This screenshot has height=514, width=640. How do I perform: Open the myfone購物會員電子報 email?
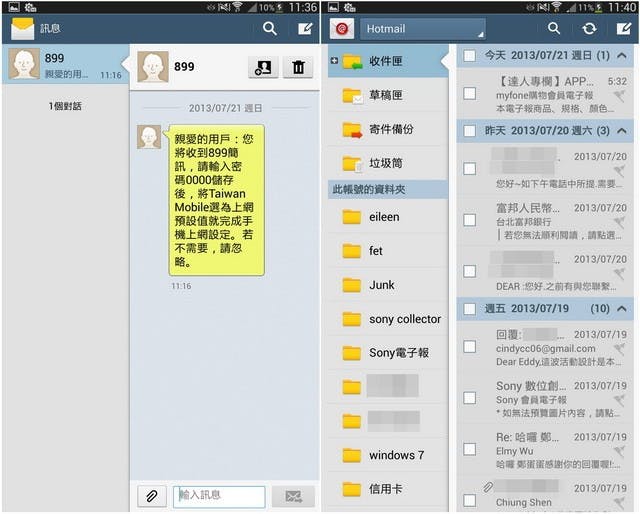point(545,95)
